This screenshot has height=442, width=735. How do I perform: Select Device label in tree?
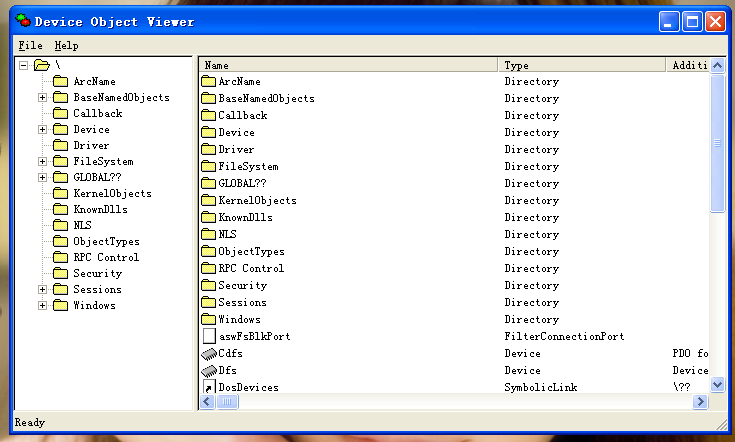[91, 129]
